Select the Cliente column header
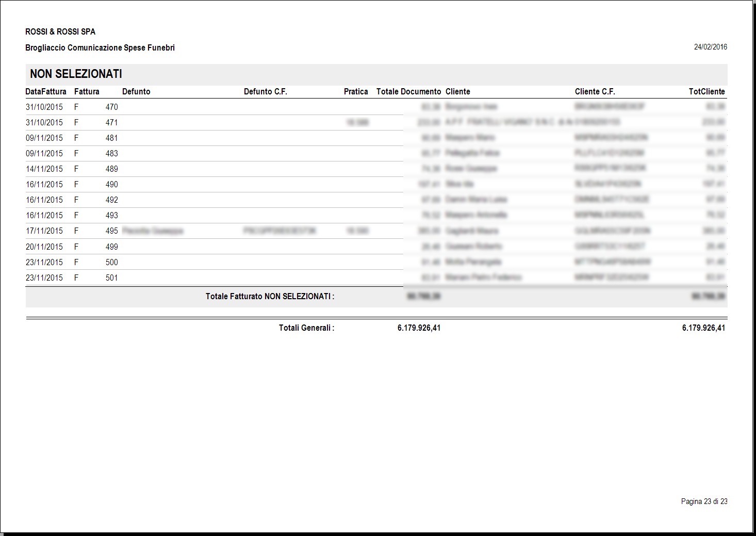Image resolution: width=756 pixels, height=536 pixels. (x=458, y=91)
